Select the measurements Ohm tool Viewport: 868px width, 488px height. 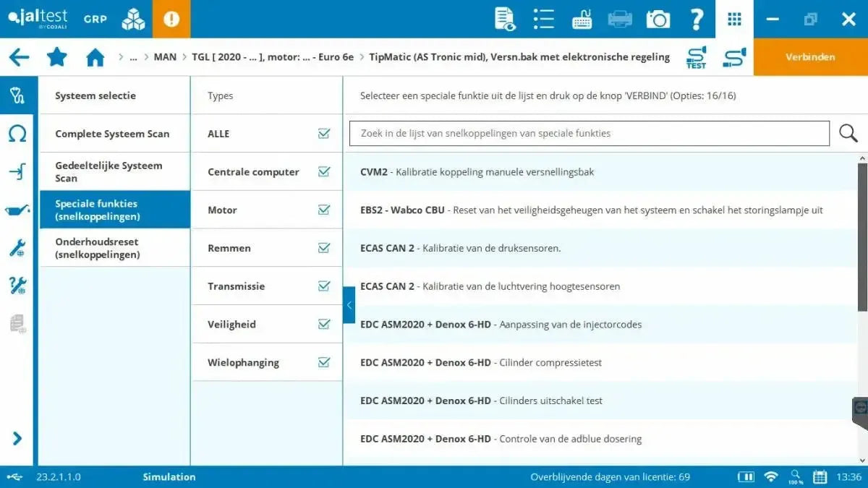click(x=18, y=133)
